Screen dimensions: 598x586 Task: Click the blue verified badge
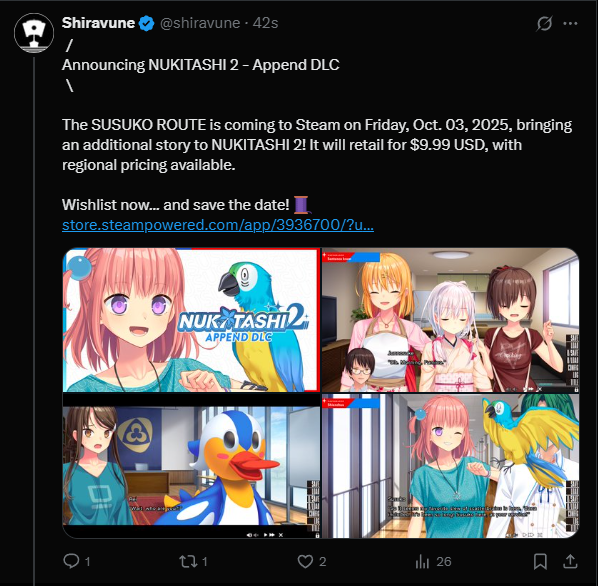[x=146, y=23]
